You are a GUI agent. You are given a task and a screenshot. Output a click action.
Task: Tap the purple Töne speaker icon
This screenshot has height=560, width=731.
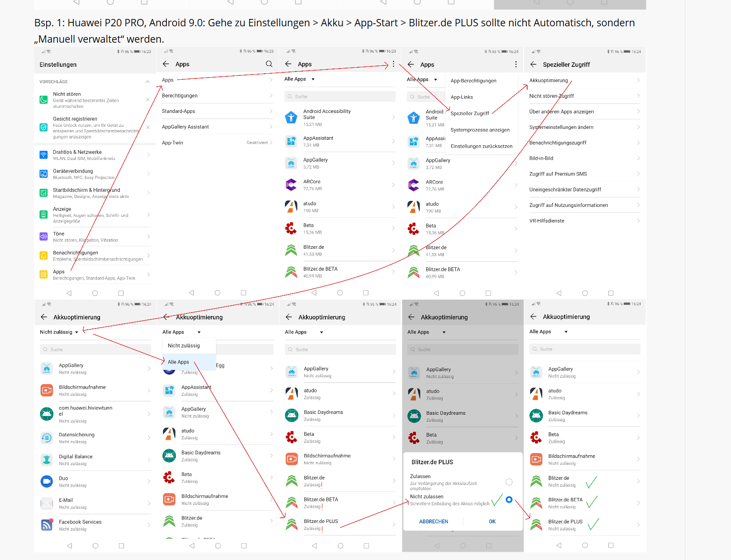44,236
